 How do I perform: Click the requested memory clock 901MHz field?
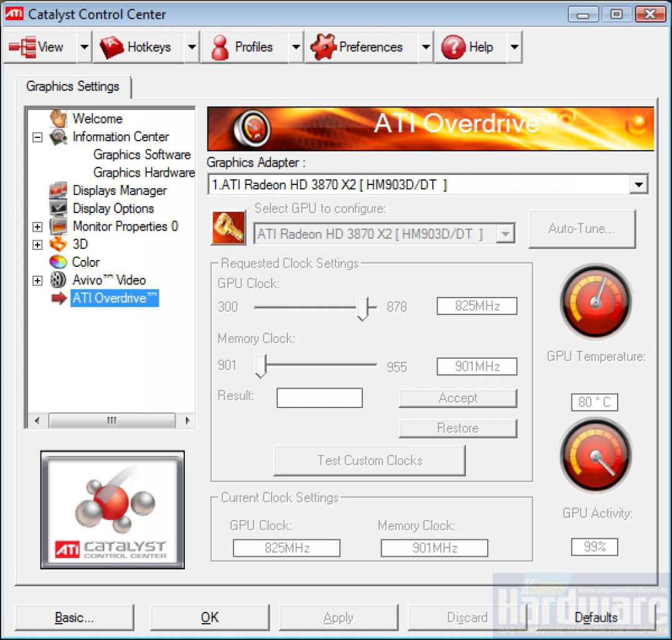tap(477, 366)
